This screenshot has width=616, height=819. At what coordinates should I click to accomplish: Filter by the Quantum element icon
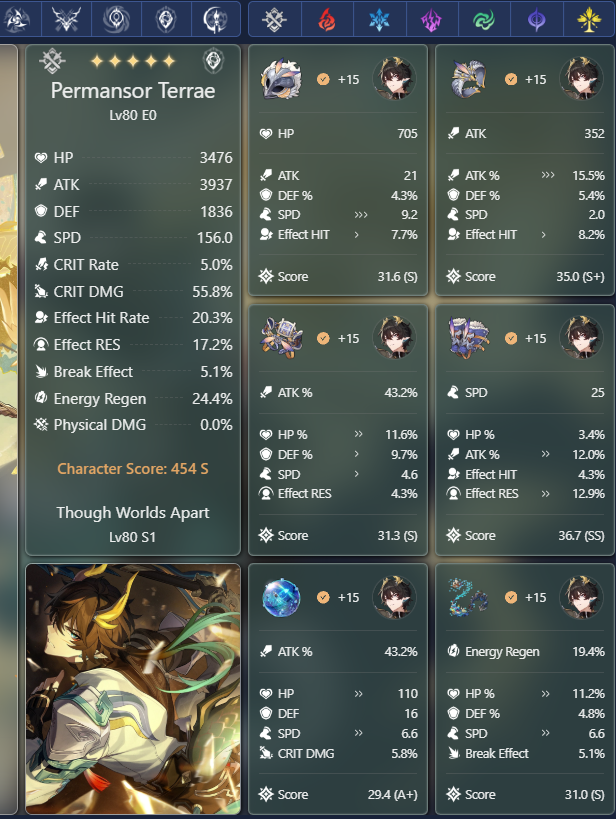pos(537,20)
